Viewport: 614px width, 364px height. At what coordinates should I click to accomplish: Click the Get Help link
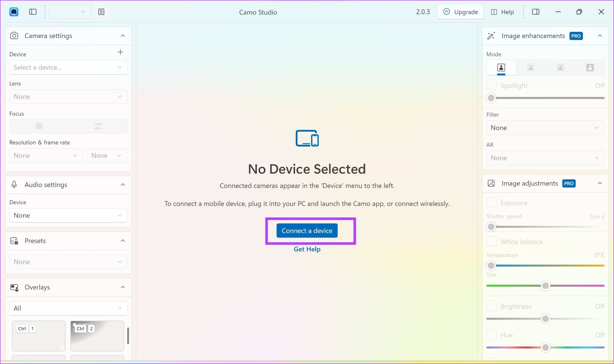click(307, 249)
